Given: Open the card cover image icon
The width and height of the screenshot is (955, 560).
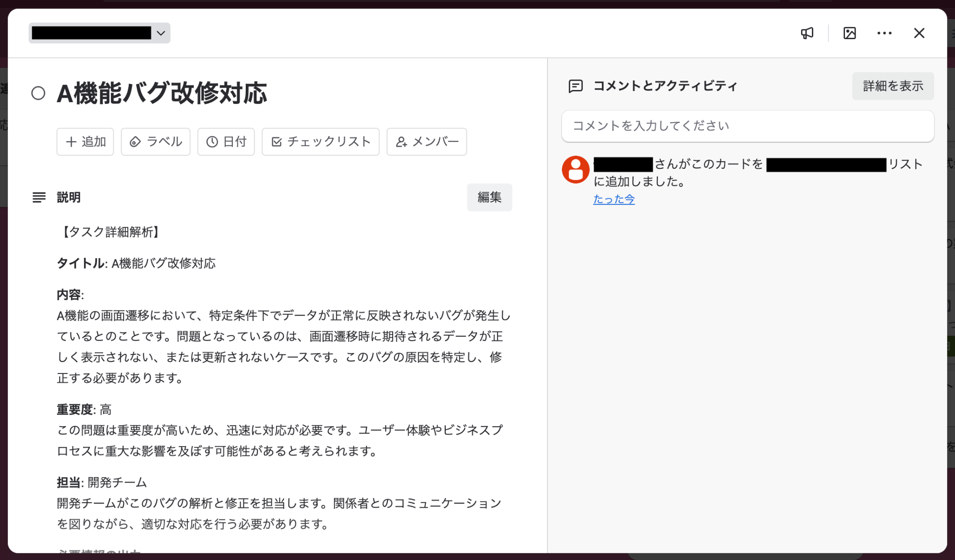Looking at the screenshot, I should 850,33.
